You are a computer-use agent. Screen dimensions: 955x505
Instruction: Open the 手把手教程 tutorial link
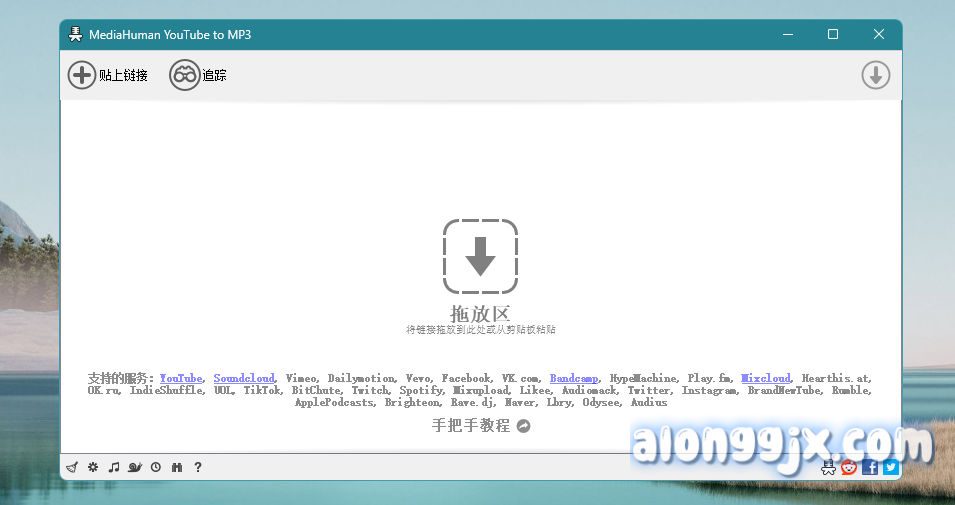pos(481,426)
